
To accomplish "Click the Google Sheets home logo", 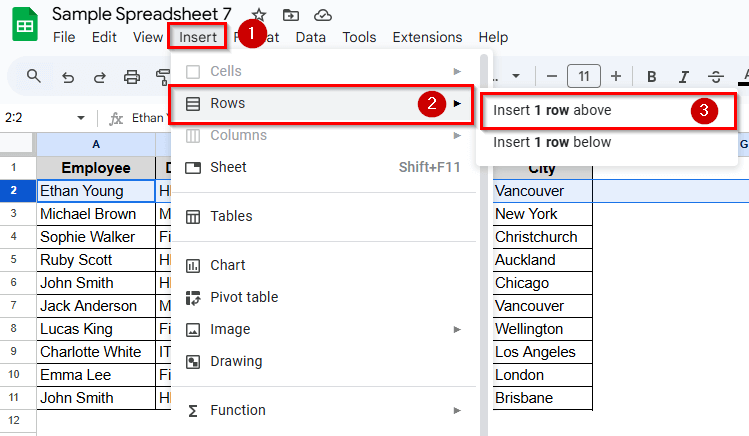I will coord(25,25).
